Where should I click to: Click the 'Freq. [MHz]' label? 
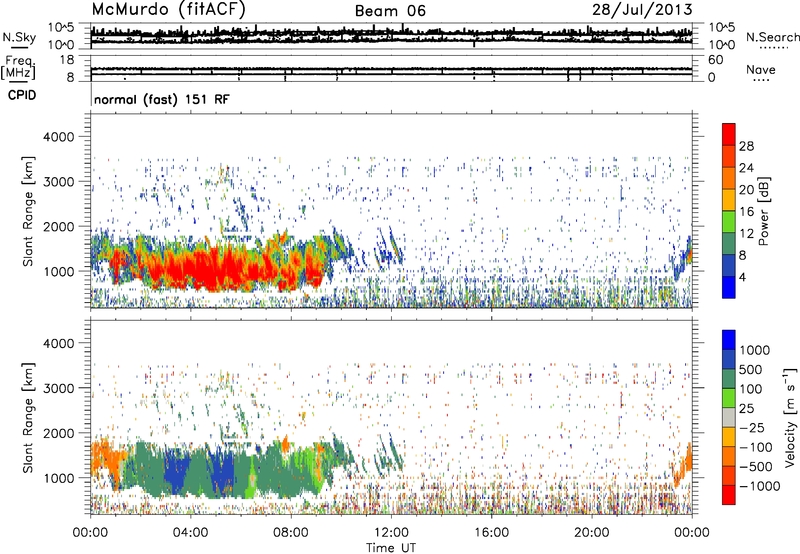click(x=18, y=68)
